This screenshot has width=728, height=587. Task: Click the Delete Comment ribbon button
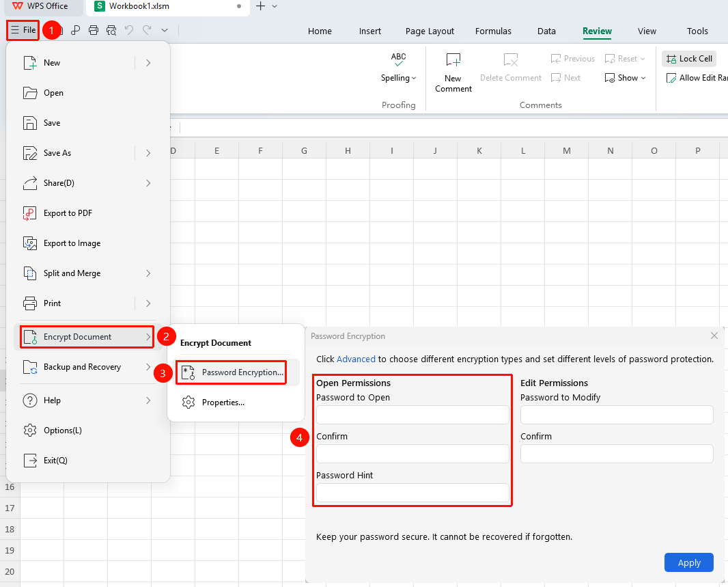tap(511, 68)
